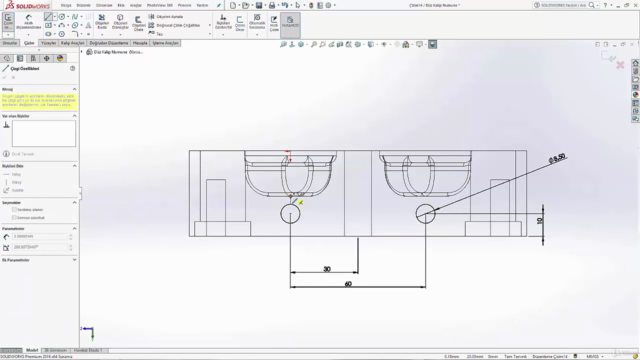This screenshot has height=360, width=640.
Task: Click the Save icon in top toolbar
Action: click(x=259, y=5)
